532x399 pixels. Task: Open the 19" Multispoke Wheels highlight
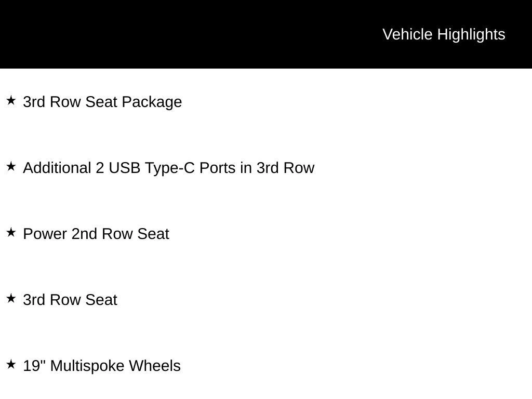pos(102,366)
